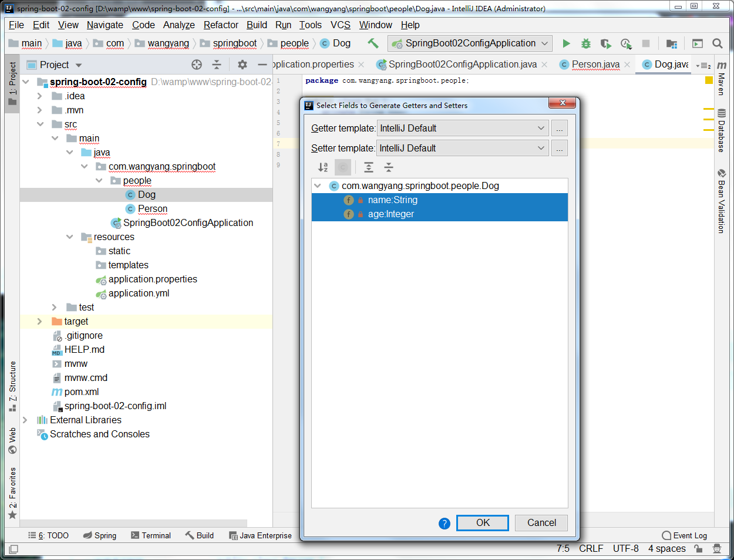Toggle the Project side tab
734x560 pixels.
(x=12, y=83)
